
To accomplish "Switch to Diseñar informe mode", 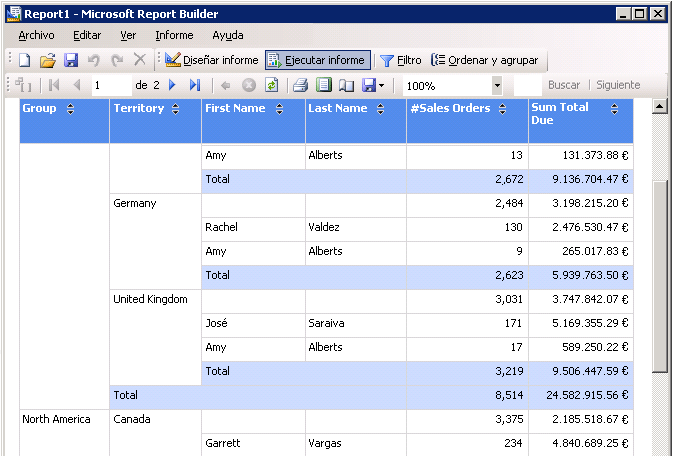I will [211, 61].
